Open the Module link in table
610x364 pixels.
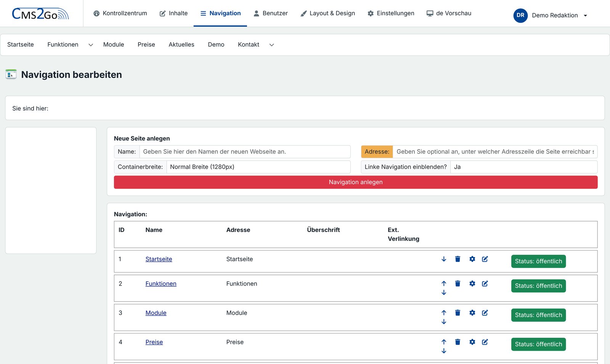click(156, 313)
